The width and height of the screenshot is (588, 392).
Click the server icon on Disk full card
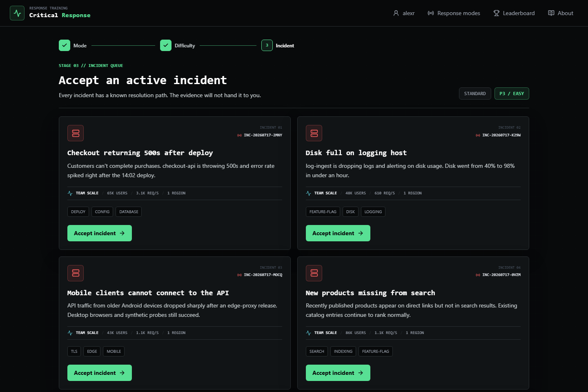pos(314,133)
